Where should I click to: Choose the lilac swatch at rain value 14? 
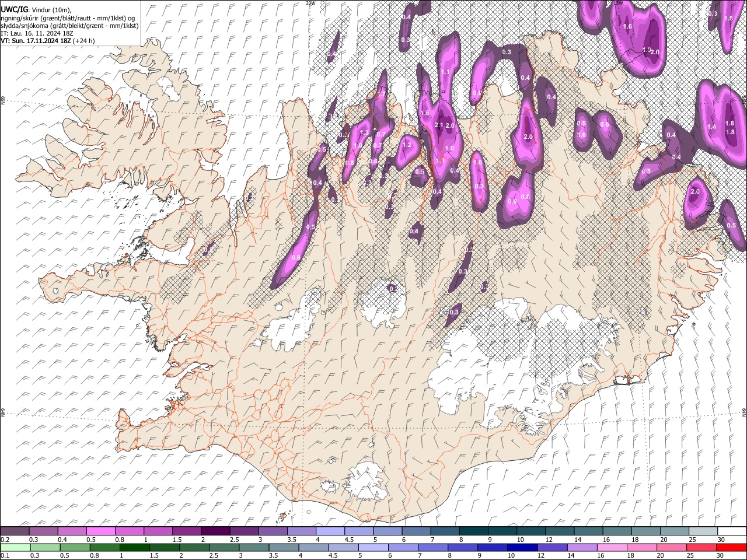coord(582,547)
